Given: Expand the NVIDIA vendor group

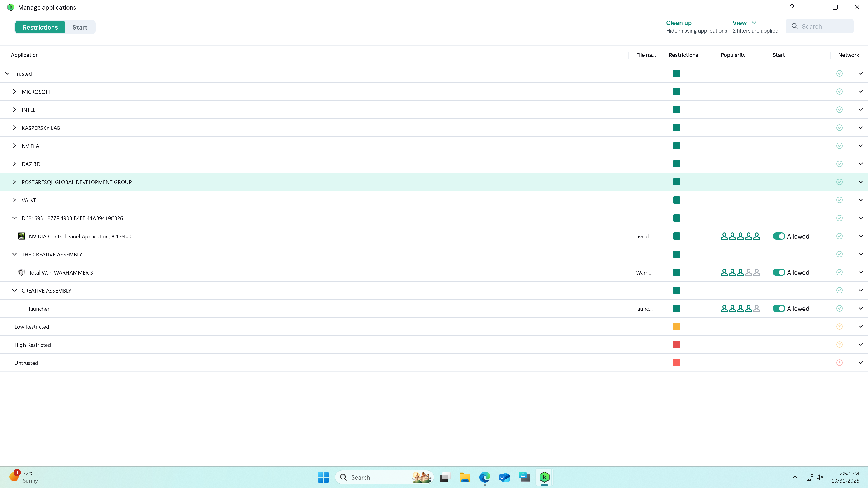Looking at the screenshot, I should pos(14,146).
